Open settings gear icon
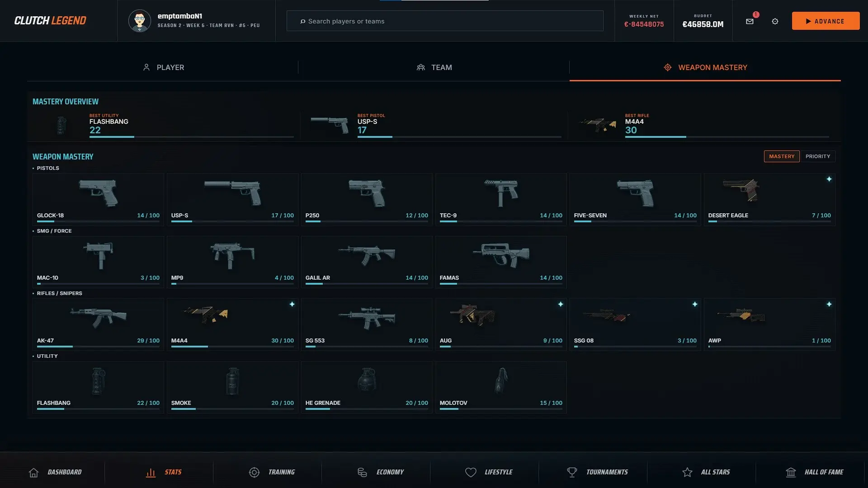The height and width of the screenshot is (488, 868). pyautogui.click(x=775, y=21)
